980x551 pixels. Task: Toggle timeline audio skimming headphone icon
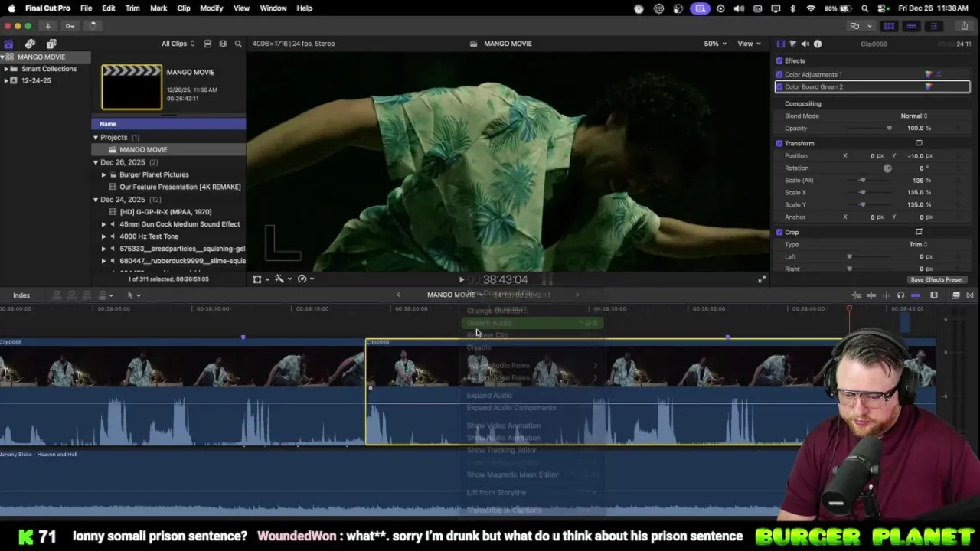pyautogui.click(x=900, y=295)
